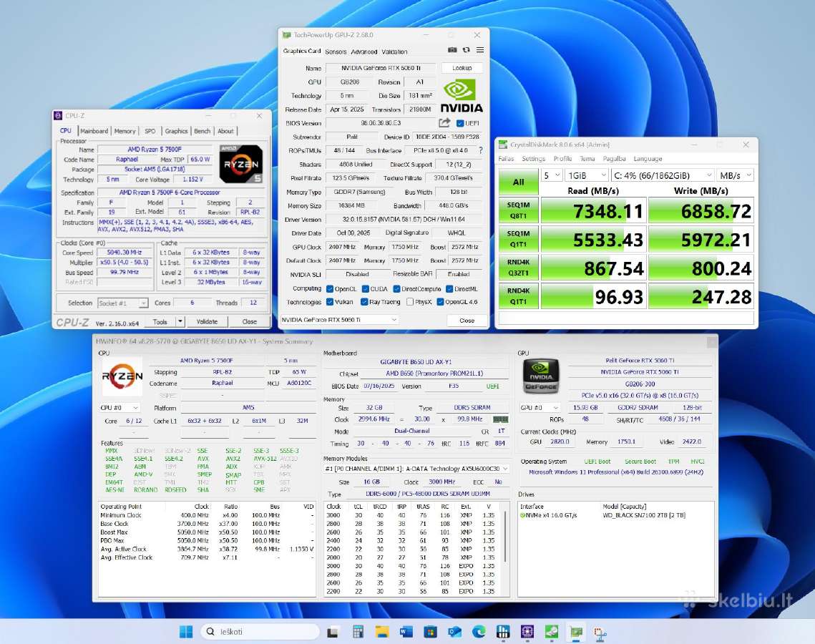815x644 pixels.
Task: Toggle the CUDA checkbox
Action: [x=365, y=289]
